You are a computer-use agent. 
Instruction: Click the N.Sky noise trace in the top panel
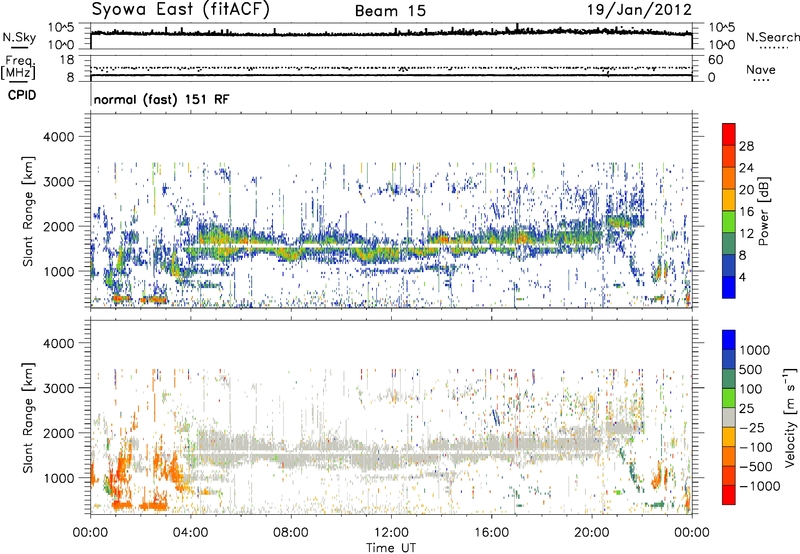pyautogui.click(x=391, y=33)
